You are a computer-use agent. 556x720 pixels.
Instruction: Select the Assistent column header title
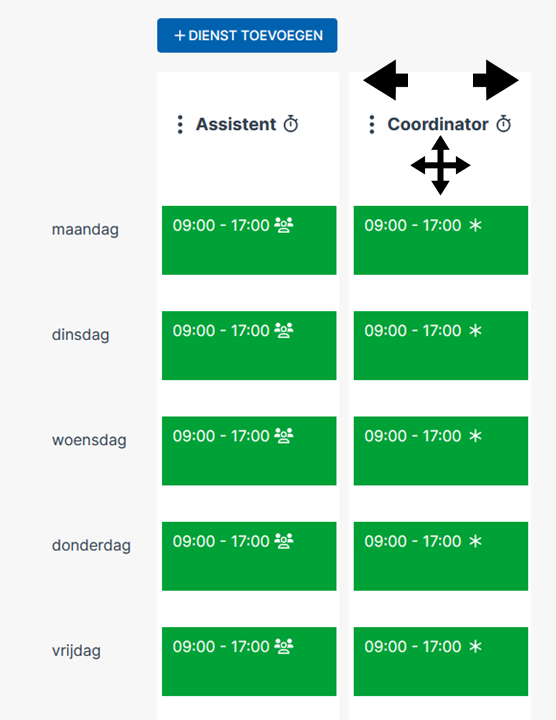coord(236,124)
